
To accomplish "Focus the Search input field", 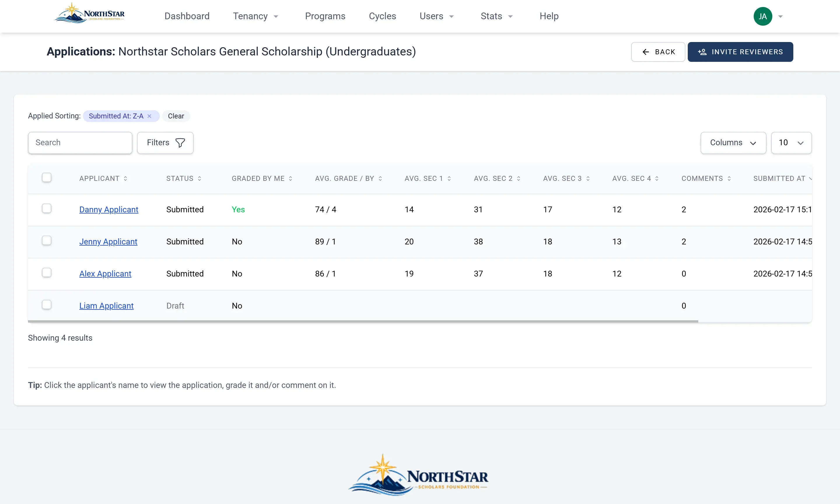I will coord(80,143).
